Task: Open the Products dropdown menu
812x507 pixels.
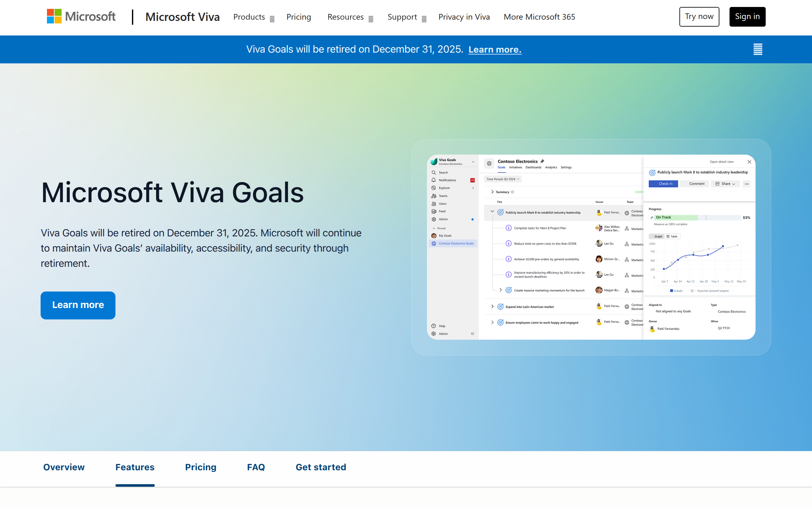Action: point(254,17)
